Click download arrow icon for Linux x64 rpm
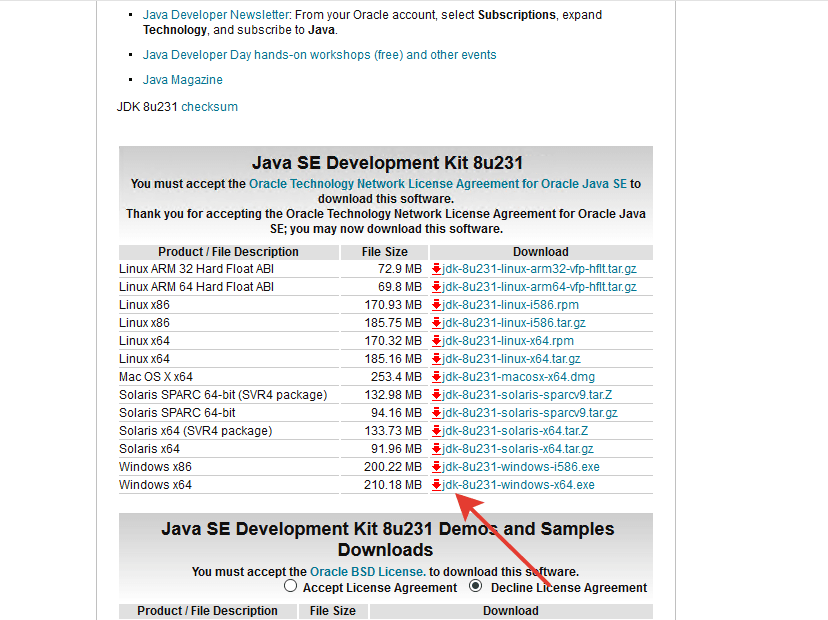The width and height of the screenshot is (828, 620). (437, 341)
